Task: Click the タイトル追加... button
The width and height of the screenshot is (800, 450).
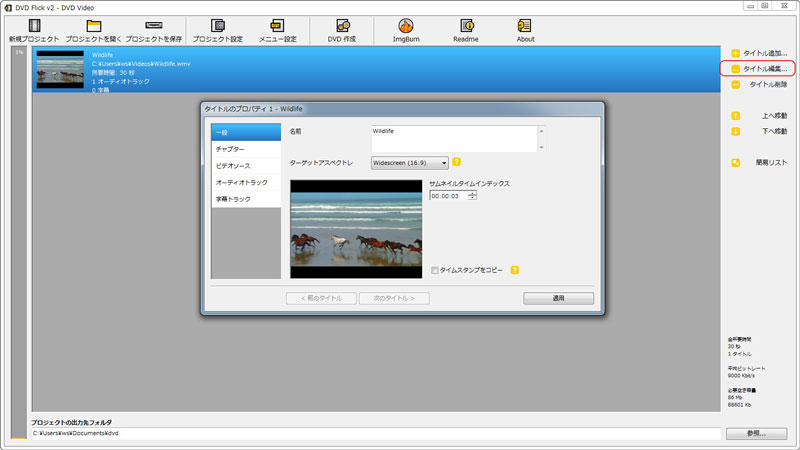Action: 757,52
